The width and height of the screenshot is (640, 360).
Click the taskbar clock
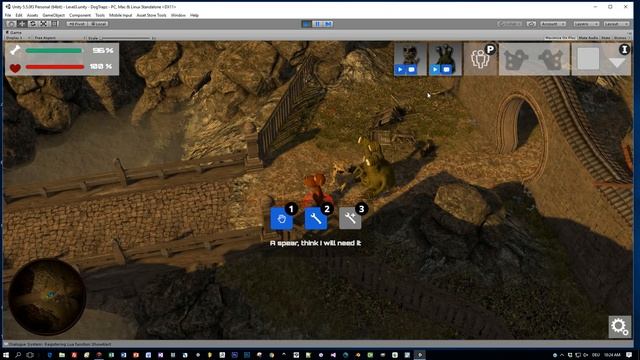pyautogui.click(x=611, y=355)
